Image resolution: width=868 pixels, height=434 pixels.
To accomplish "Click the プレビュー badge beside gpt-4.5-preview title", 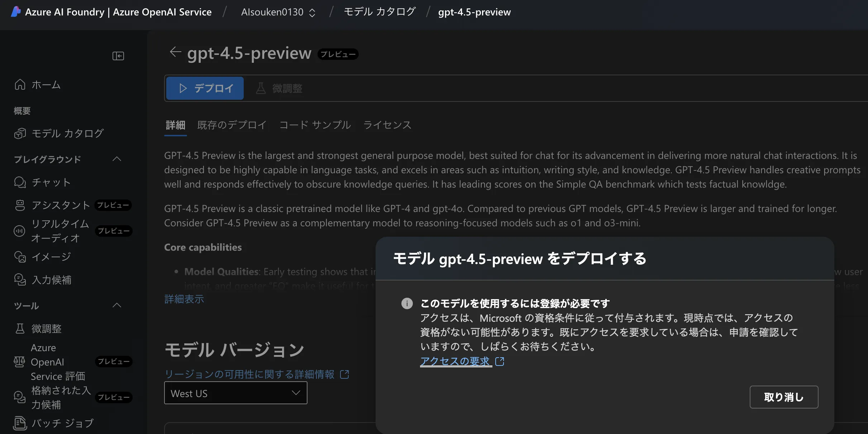I will [x=338, y=54].
